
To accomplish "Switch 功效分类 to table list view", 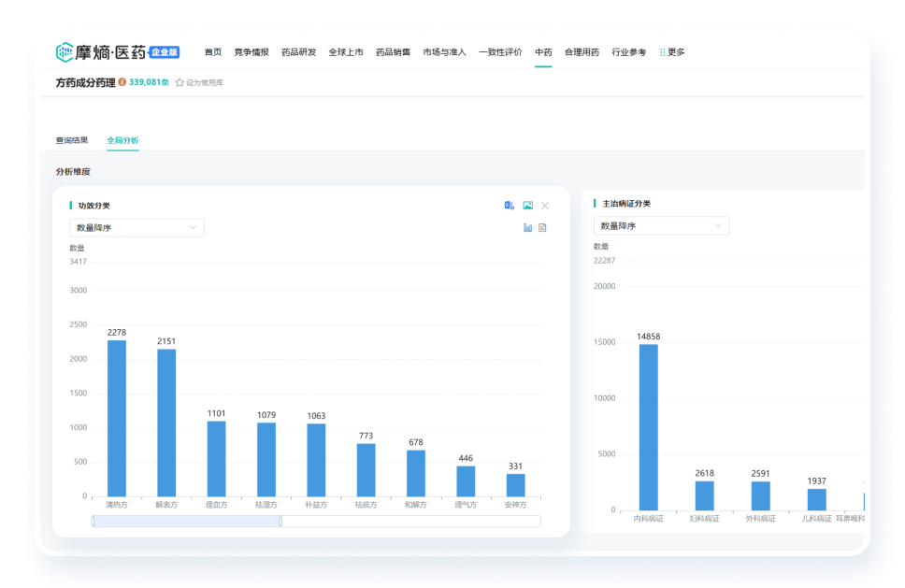I will [x=542, y=227].
